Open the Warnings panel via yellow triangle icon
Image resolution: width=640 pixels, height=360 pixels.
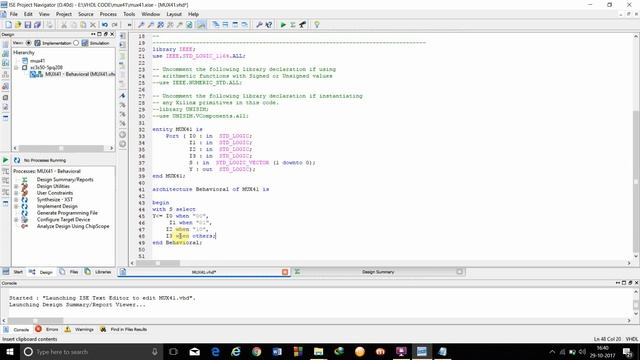click(x=68, y=329)
